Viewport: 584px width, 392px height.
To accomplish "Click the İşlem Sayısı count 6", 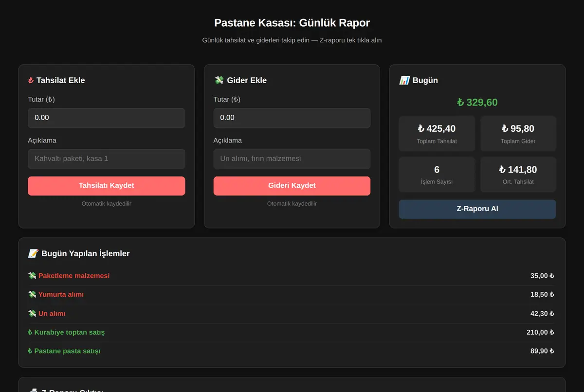I will click(437, 170).
